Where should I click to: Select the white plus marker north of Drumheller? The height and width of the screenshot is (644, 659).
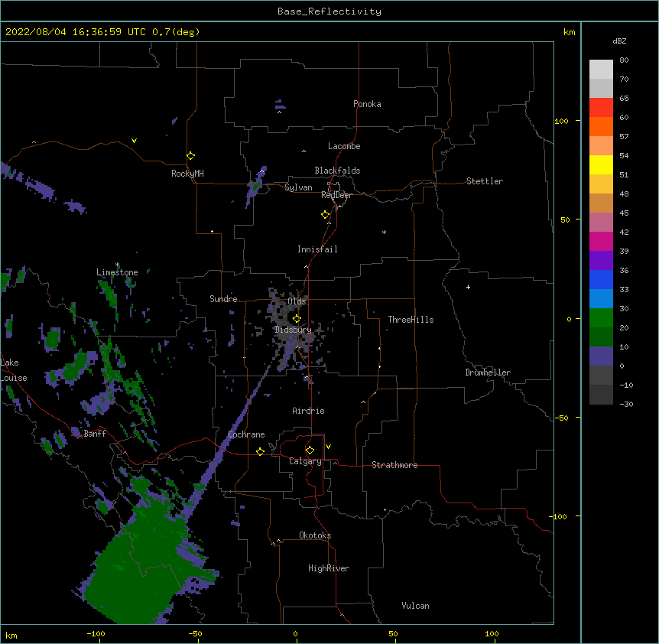click(468, 287)
